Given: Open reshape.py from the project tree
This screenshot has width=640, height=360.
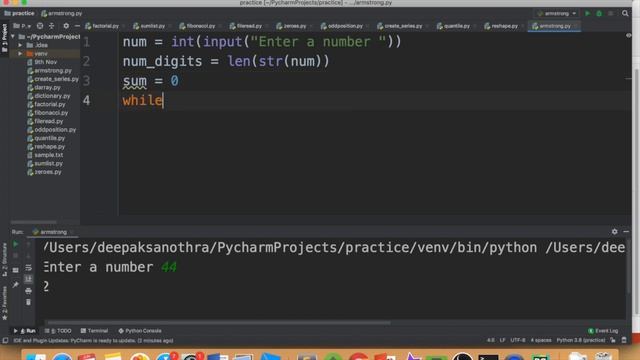Looking at the screenshot, I should 46,147.
